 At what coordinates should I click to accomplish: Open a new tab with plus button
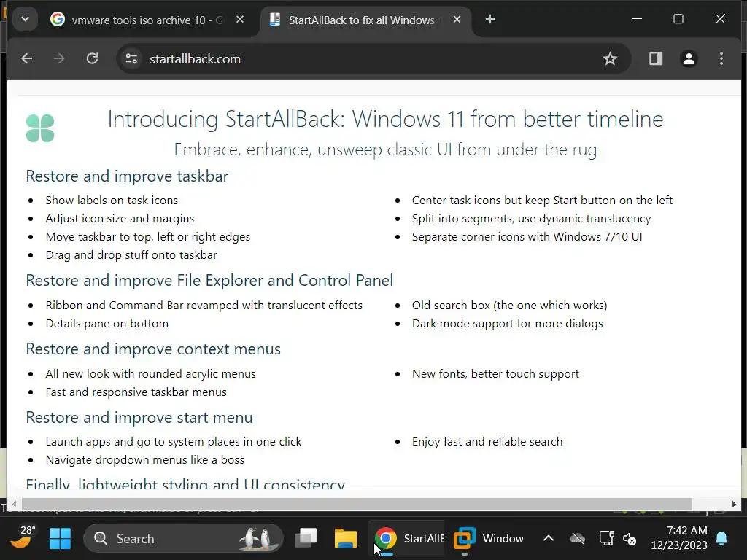490,20
